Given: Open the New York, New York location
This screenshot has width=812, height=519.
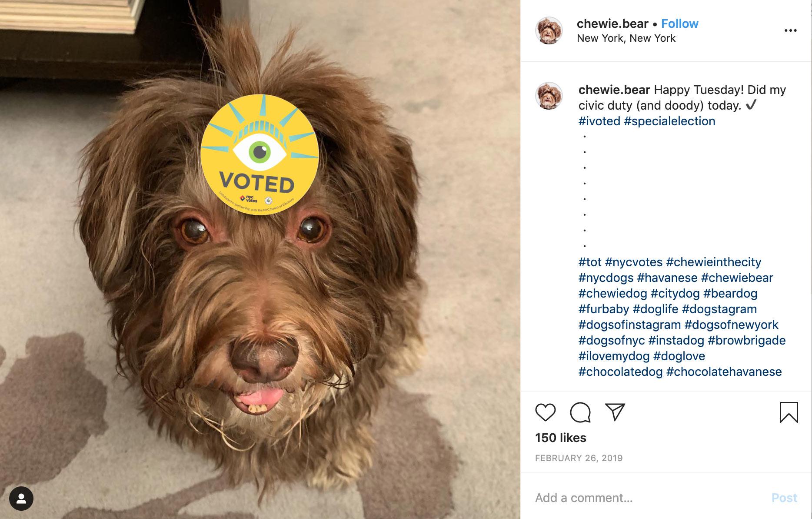Looking at the screenshot, I should 626,38.
